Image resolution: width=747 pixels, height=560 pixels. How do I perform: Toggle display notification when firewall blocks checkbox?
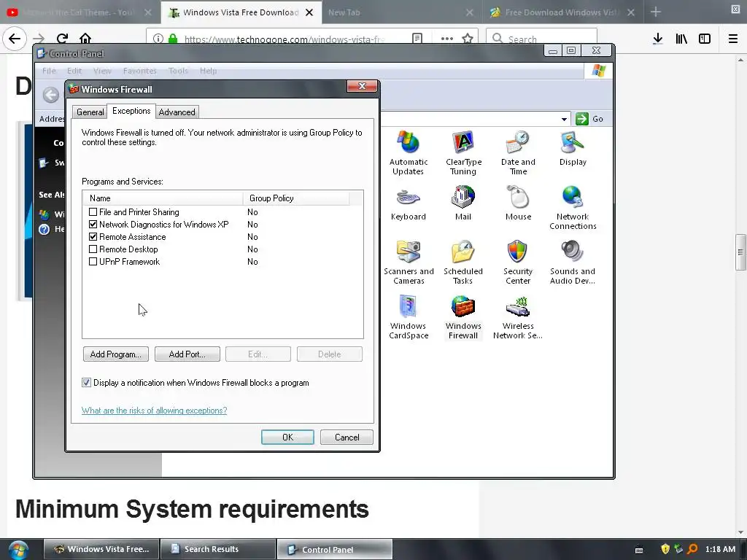86,382
